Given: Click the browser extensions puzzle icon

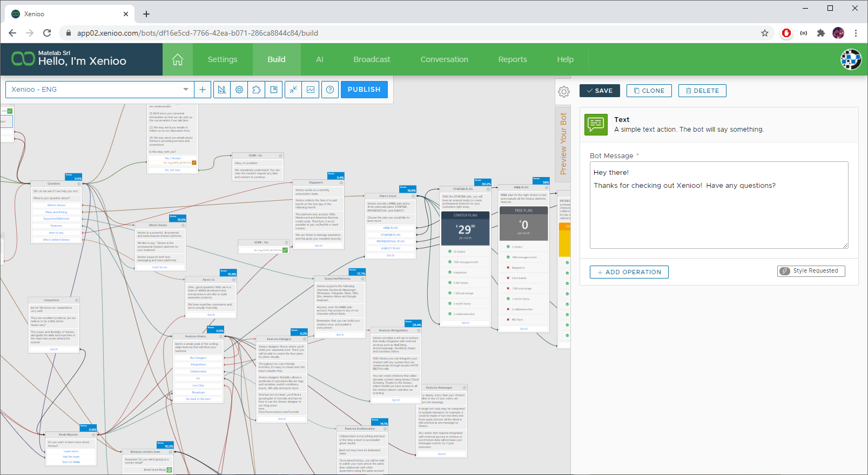Looking at the screenshot, I should pyautogui.click(x=821, y=33).
